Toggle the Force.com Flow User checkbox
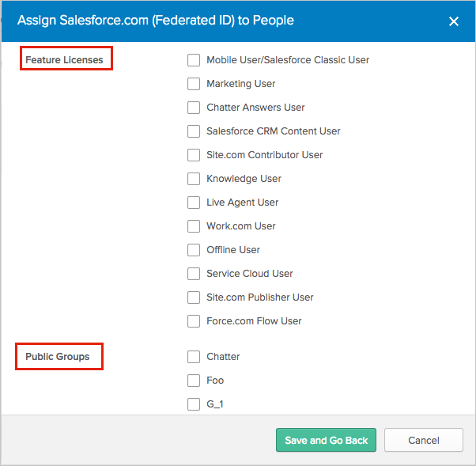Screen dimensions: 476x466 point(194,321)
